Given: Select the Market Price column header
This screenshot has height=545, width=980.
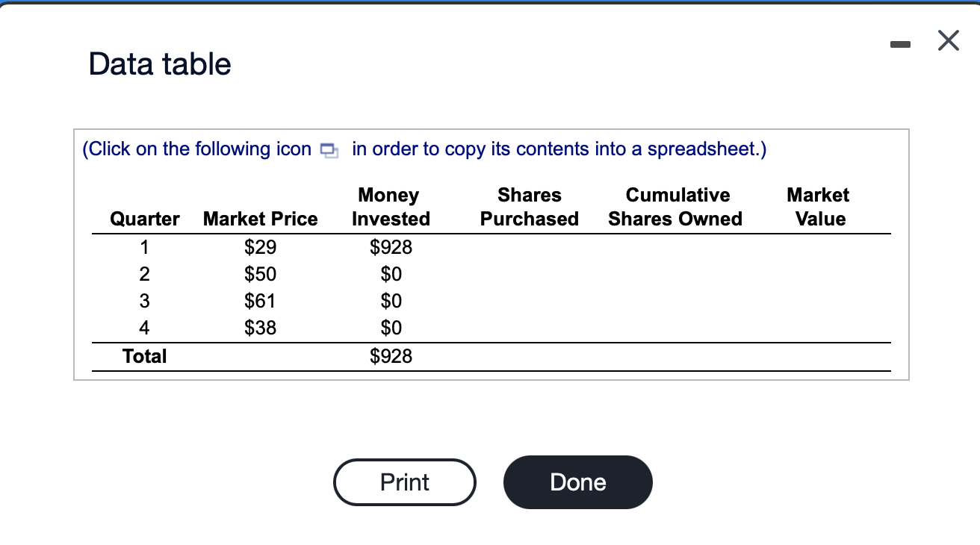Looking at the screenshot, I should (x=260, y=219).
